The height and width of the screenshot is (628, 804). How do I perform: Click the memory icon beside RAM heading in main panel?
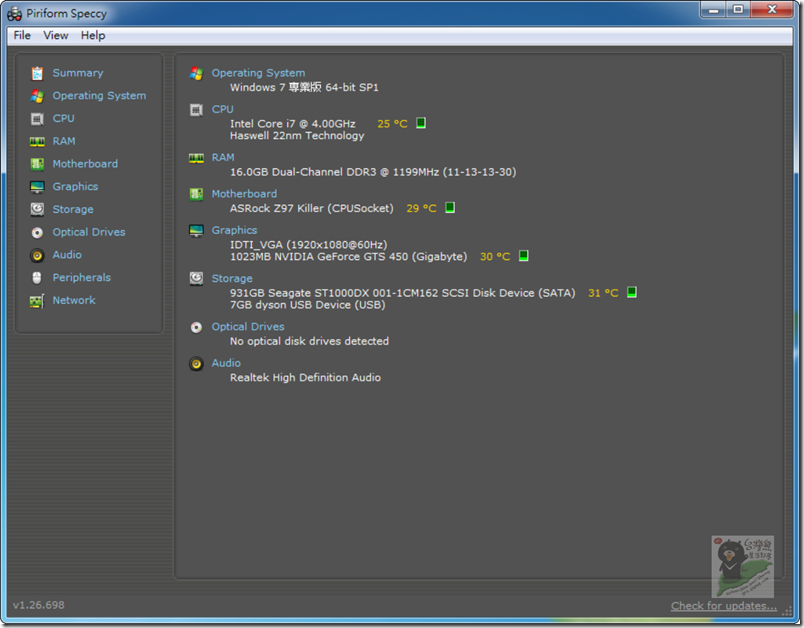[x=196, y=158]
